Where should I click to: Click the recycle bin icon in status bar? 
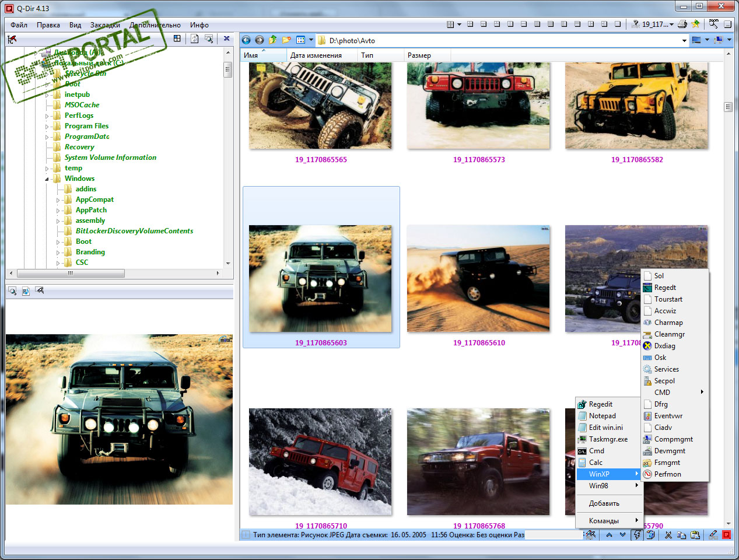click(x=651, y=535)
